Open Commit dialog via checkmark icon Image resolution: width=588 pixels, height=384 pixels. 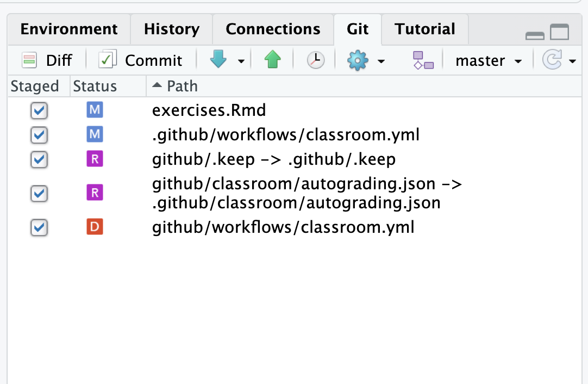pos(108,59)
